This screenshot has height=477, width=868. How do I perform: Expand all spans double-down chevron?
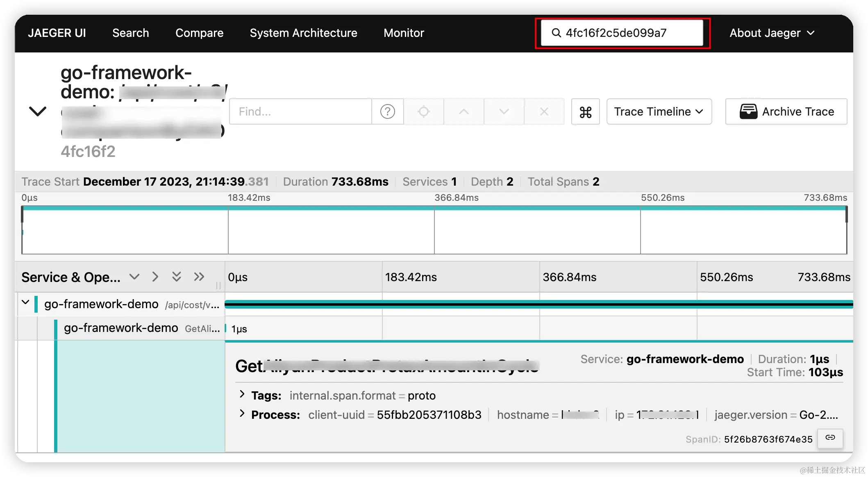[x=177, y=277]
